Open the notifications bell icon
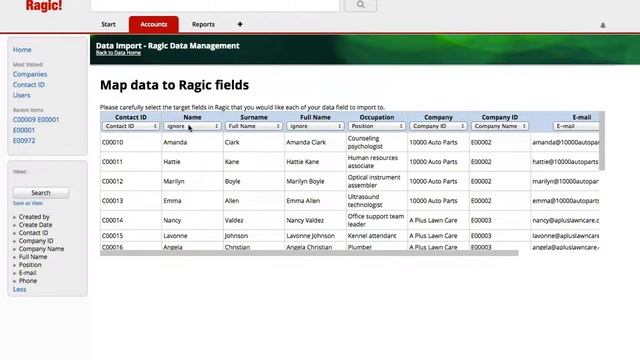 (603, 25)
